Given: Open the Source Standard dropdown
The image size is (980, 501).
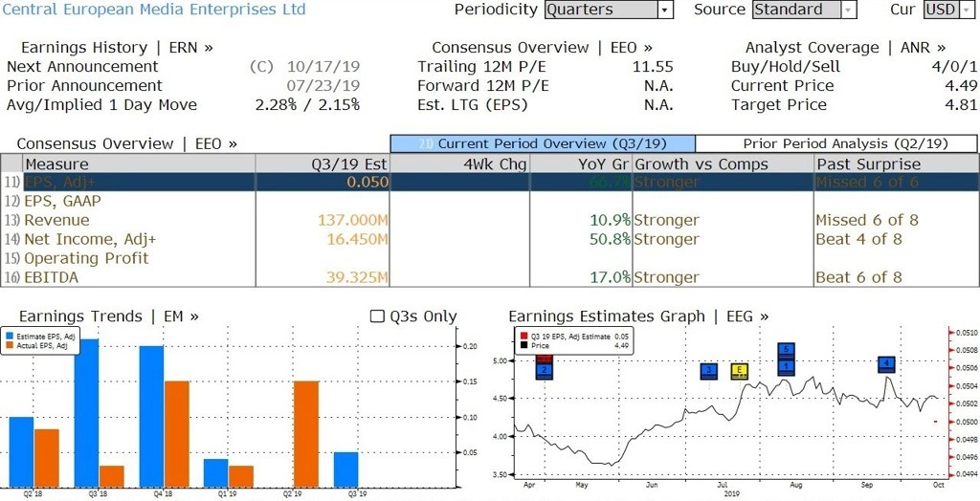Looking at the screenshot, I should [x=803, y=10].
